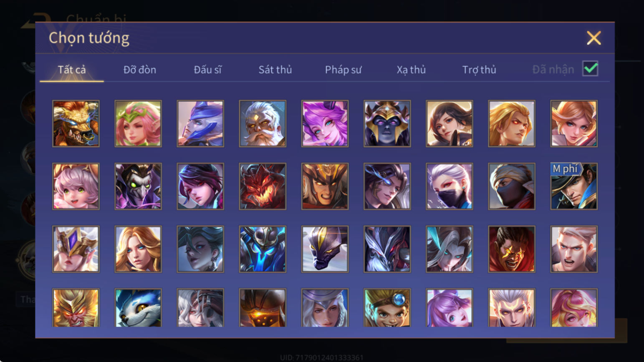Open the 'Sát thủ' tab
The image size is (644, 362).
(275, 70)
